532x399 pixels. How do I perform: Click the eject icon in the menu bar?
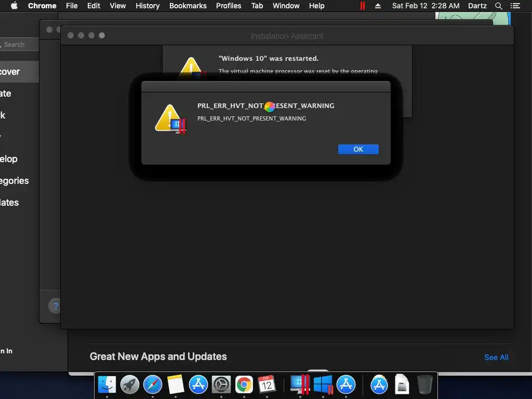[378, 6]
